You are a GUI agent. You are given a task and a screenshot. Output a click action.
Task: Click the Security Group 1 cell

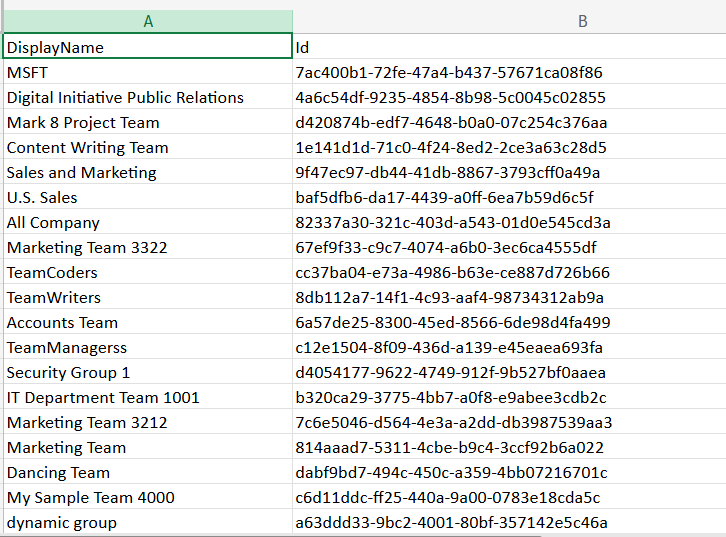pyautogui.click(x=148, y=372)
